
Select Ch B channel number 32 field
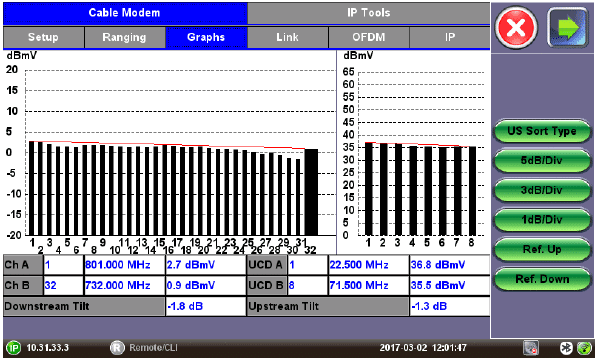point(63,286)
